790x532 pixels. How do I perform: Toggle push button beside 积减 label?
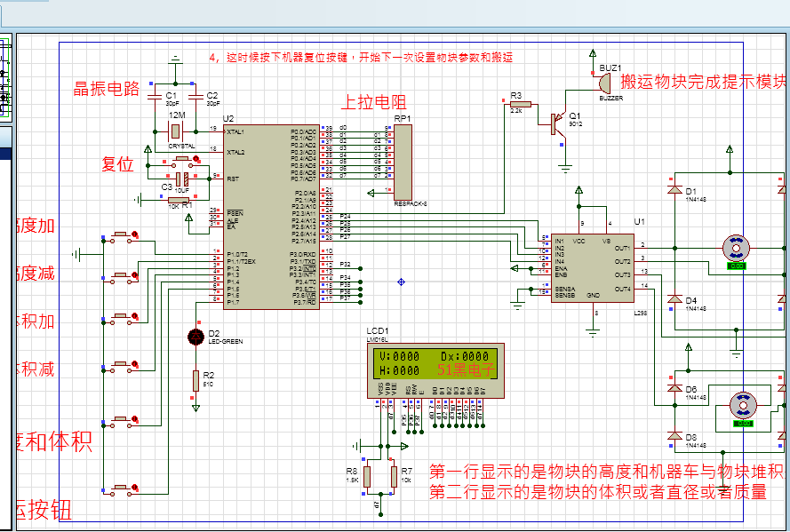(x=122, y=365)
